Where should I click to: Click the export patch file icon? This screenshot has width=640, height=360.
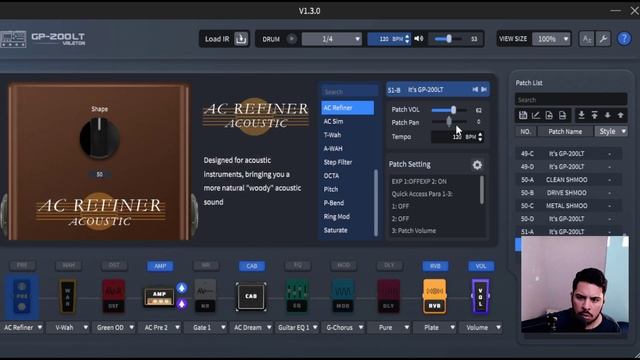tap(562, 116)
